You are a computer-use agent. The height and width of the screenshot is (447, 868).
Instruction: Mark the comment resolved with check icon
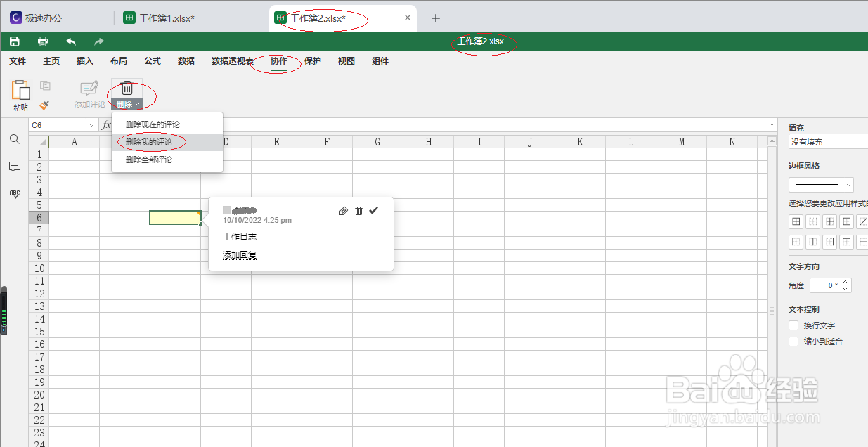pyautogui.click(x=373, y=210)
